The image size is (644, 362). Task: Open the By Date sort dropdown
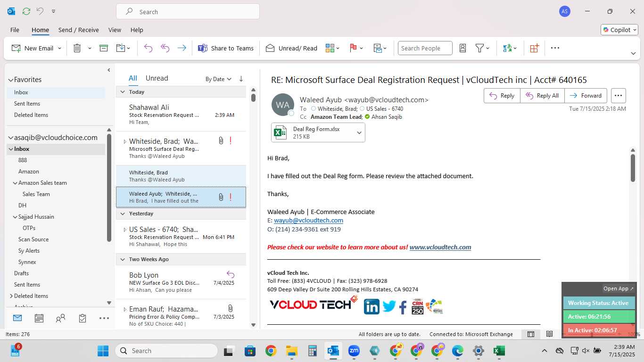pyautogui.click(x=218, y=79)
